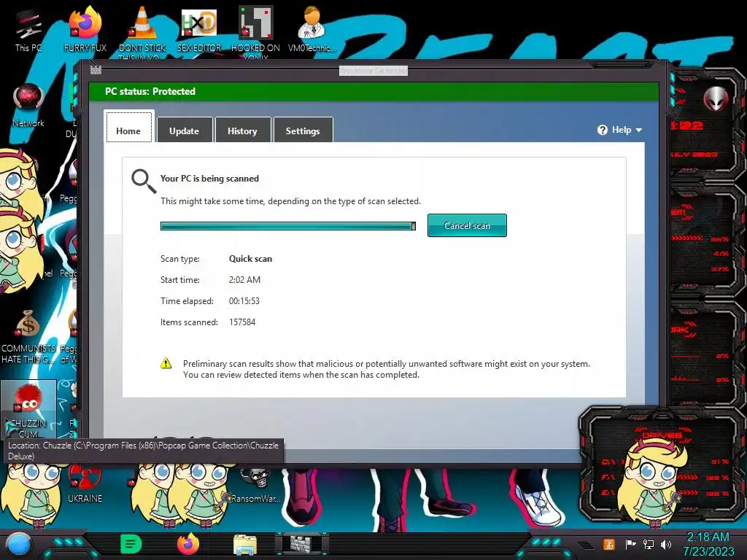The height and width of the screenshot is (560, 747).
Task: Open the RansomWar skull desktop shortcut
Action: point(255,483)
